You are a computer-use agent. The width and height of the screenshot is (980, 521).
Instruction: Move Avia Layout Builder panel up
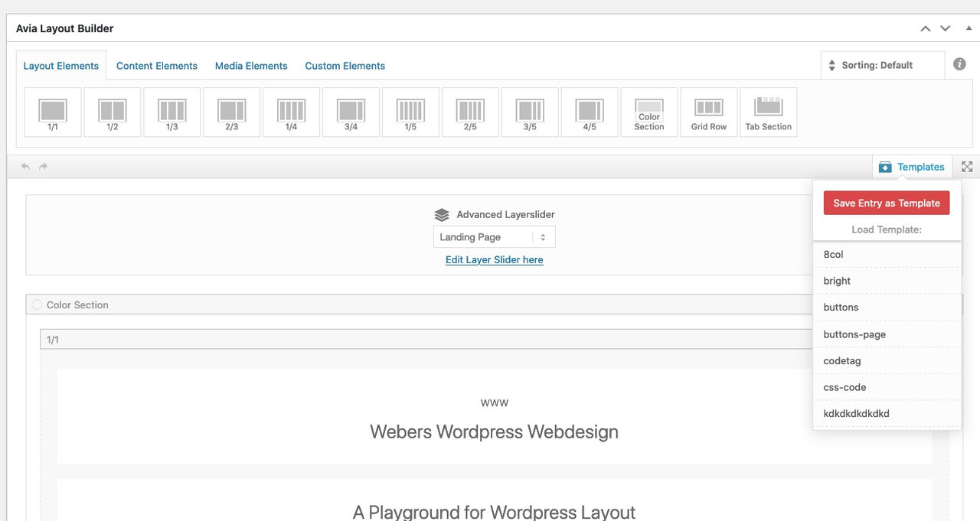[x=926, y=28]
